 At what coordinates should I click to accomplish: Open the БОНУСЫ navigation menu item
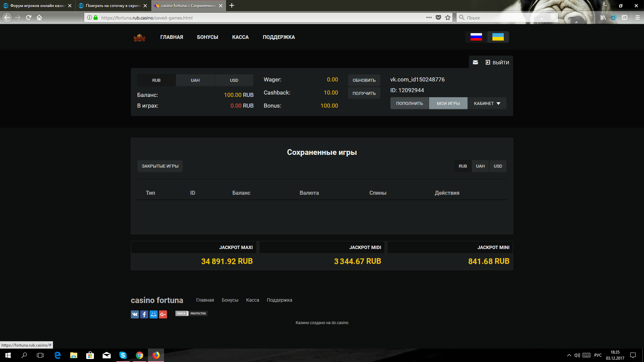(207, 37)
